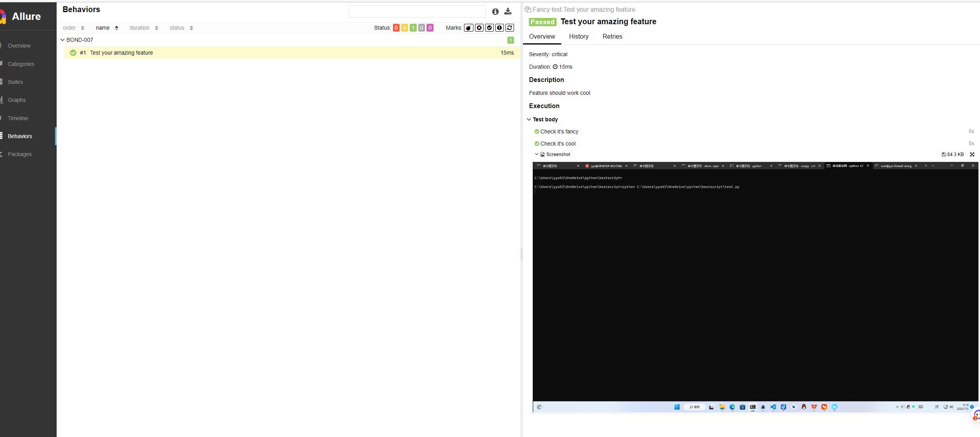Click the download CSV icon

coord(508,11)
